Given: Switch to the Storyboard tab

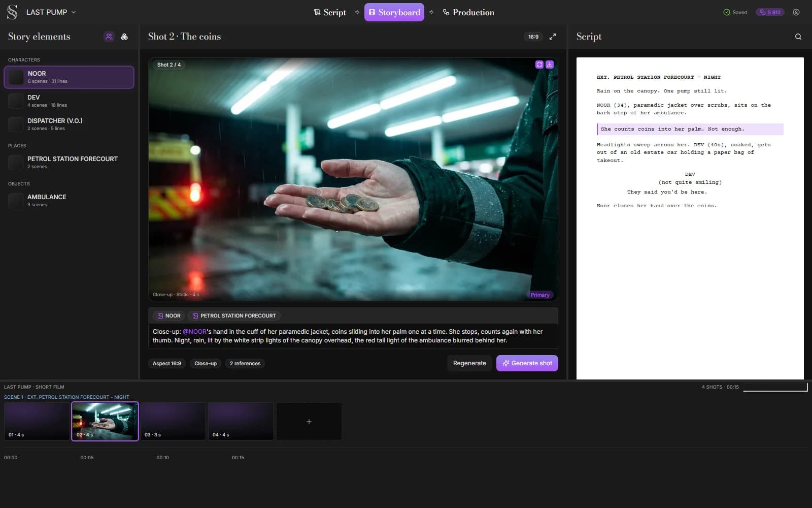Looking at the screenshot, I should pyautogui.click(x=394, y=12).
